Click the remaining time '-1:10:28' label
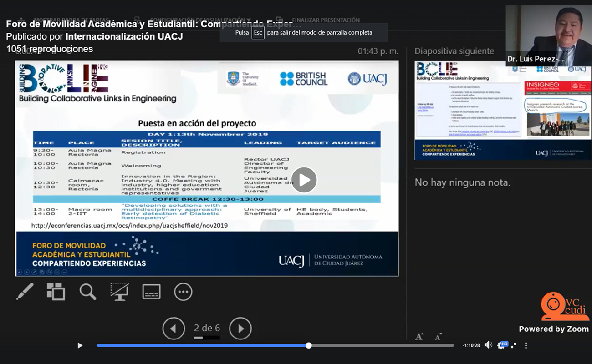 click(471, 345)
